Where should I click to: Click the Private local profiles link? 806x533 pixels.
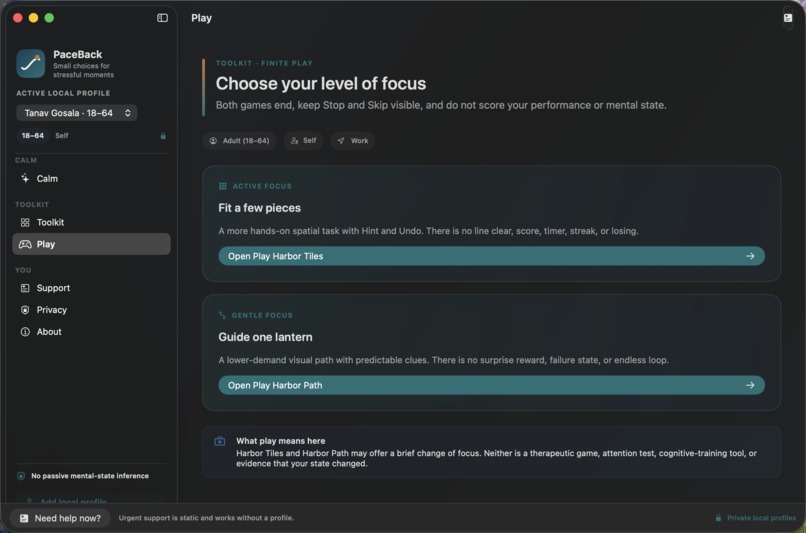click(x=761, y=518)
